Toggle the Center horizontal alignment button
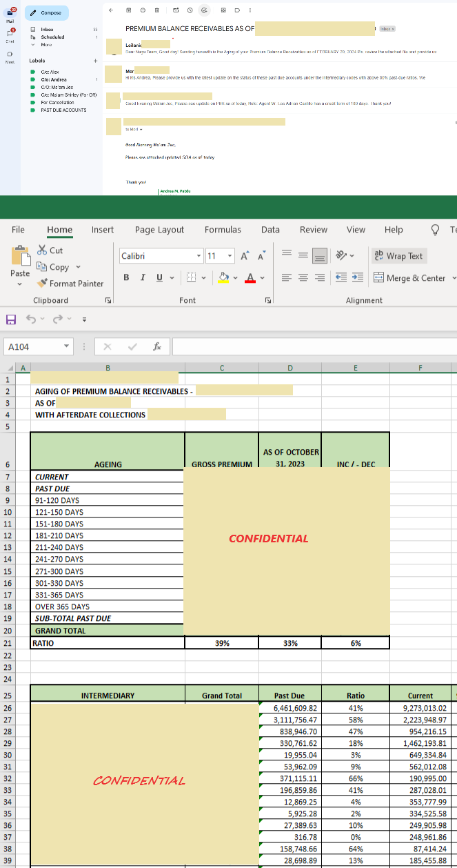457x868 pixels. 304,277
